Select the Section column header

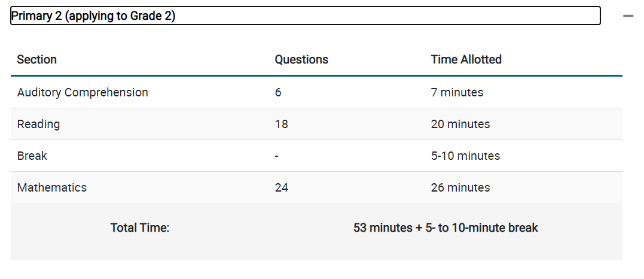tap(36, 60)
